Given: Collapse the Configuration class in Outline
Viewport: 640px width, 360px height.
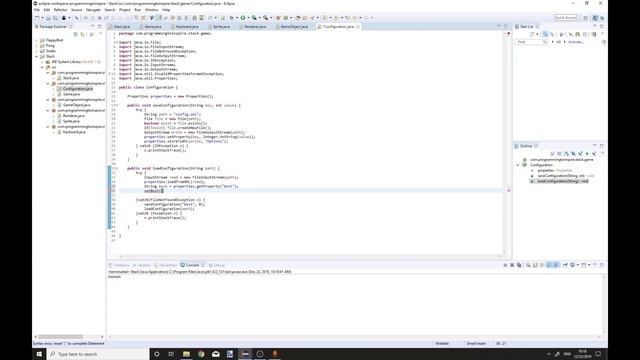Looking at the screenshot, I should pos(518,165).
